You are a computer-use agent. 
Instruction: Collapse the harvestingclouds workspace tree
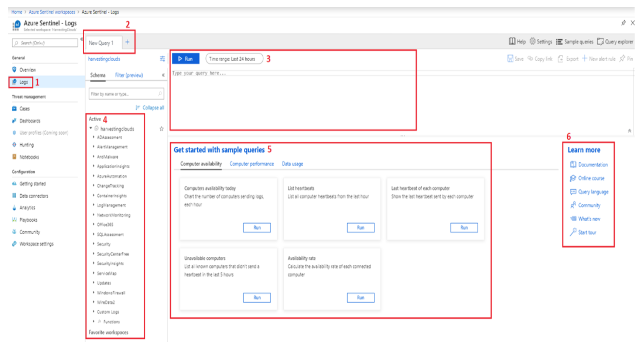(x=91, y=129)
